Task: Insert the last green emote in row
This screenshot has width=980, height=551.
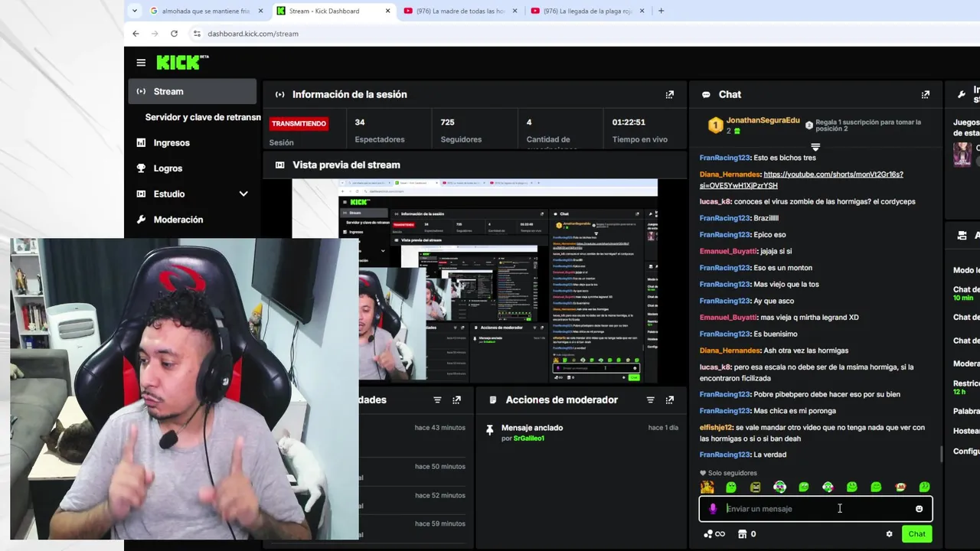Action: click(924, 487)
